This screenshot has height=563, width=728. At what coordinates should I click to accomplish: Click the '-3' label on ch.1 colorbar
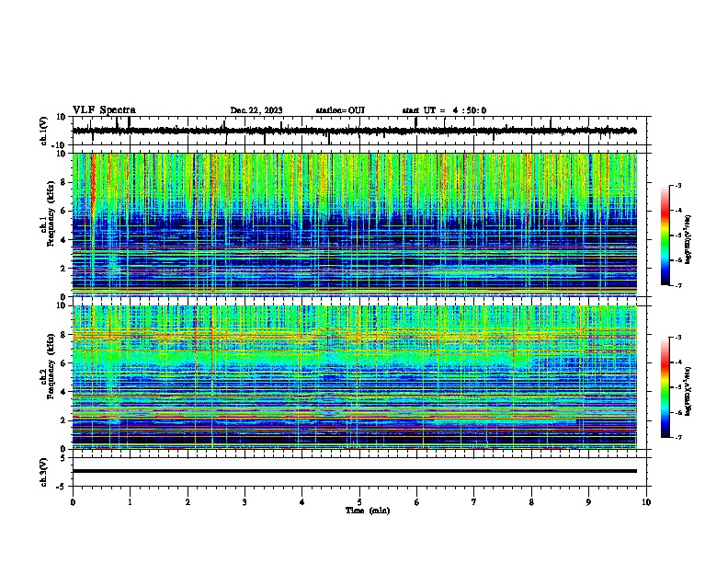tap(678, 186)
